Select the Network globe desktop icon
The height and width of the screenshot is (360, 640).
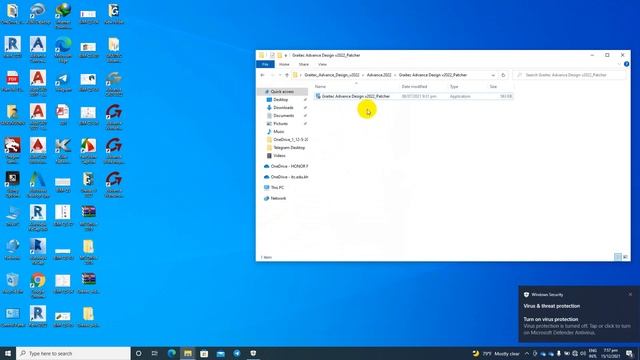click(x=12, y=250)
